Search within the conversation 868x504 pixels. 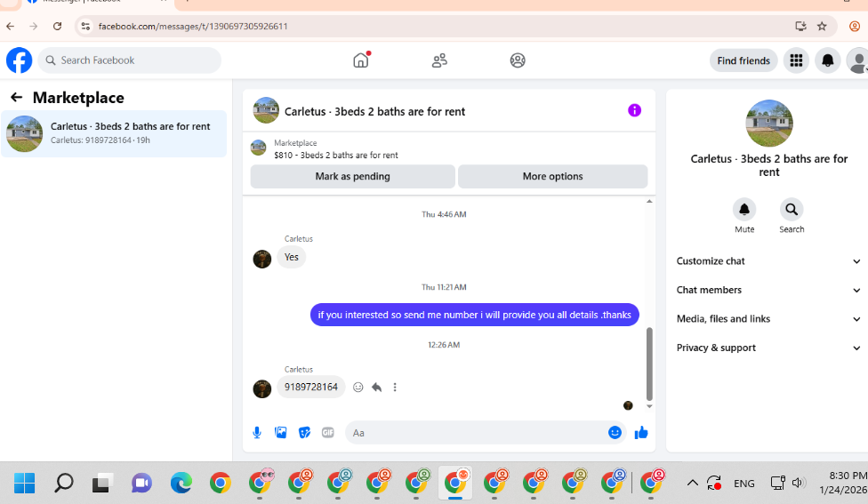[x=792, y=210]
